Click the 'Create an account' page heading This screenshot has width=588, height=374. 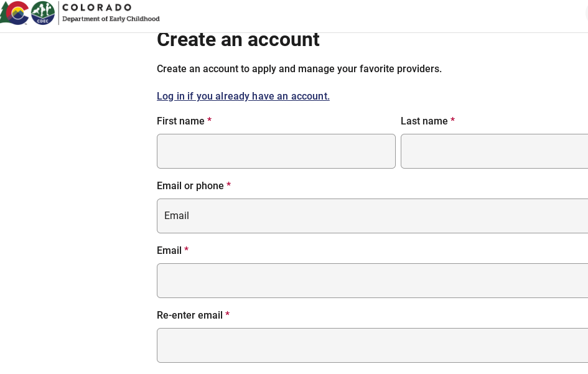click(x=238, y=40)
